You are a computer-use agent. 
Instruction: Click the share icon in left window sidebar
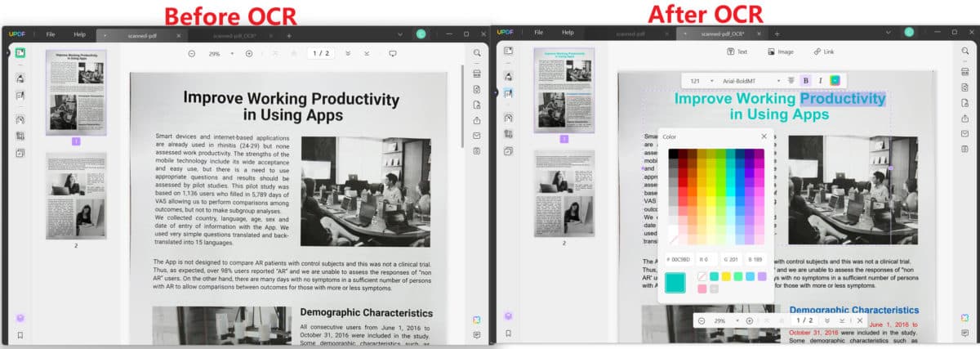coord(477,120)
